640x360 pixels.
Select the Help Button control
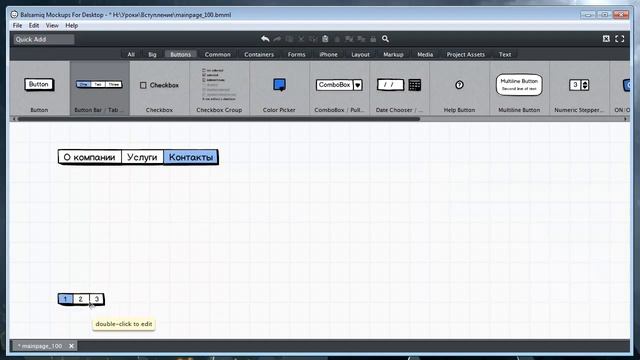[x=459, y=89]
